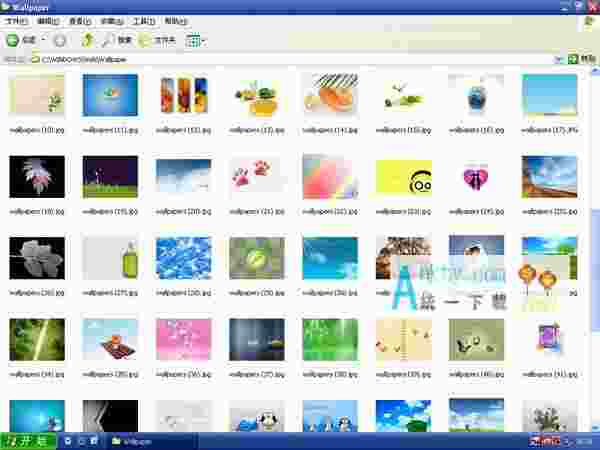Open the 文件(F) menu
The width and height of the screenshot is (600, 450).
pyautogui.click(x=16, y=21)
